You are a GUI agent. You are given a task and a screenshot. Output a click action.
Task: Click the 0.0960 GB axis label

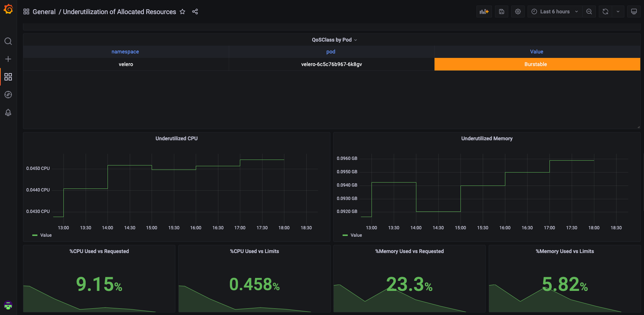(x=347, y=159)
